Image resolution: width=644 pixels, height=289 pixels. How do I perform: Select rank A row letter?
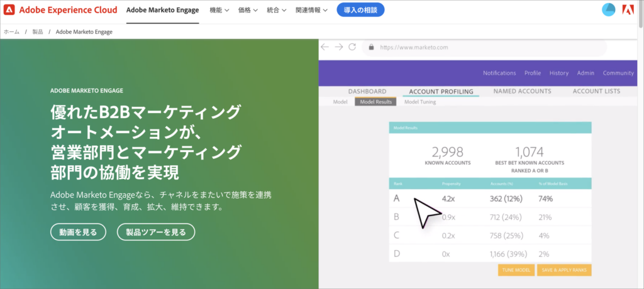coord(396,199)
